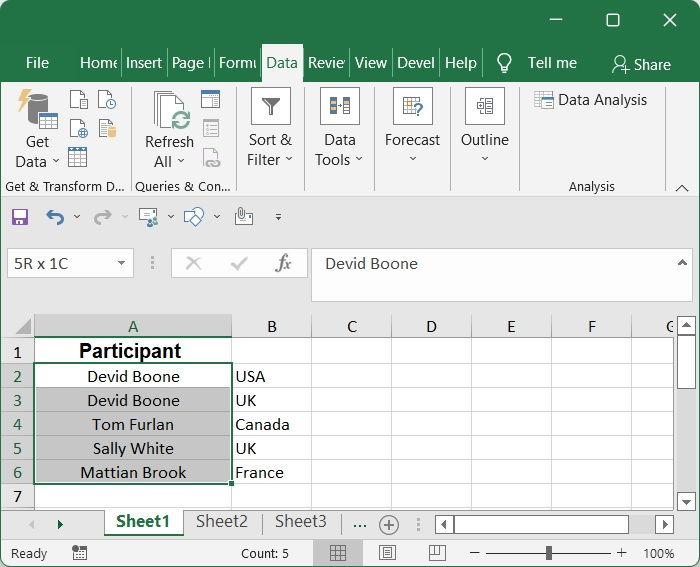
Task: Click the Undo arrow icon
Action: point(54,216)
